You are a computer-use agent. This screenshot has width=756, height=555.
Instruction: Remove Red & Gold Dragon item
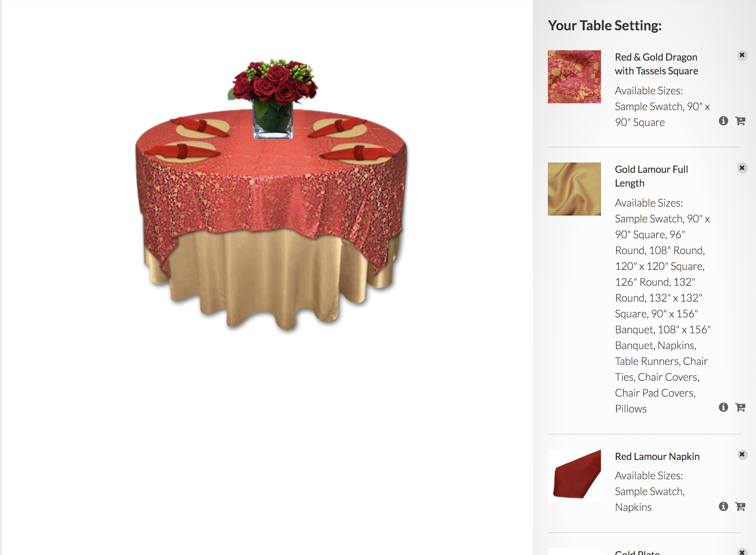coord(742,55)
